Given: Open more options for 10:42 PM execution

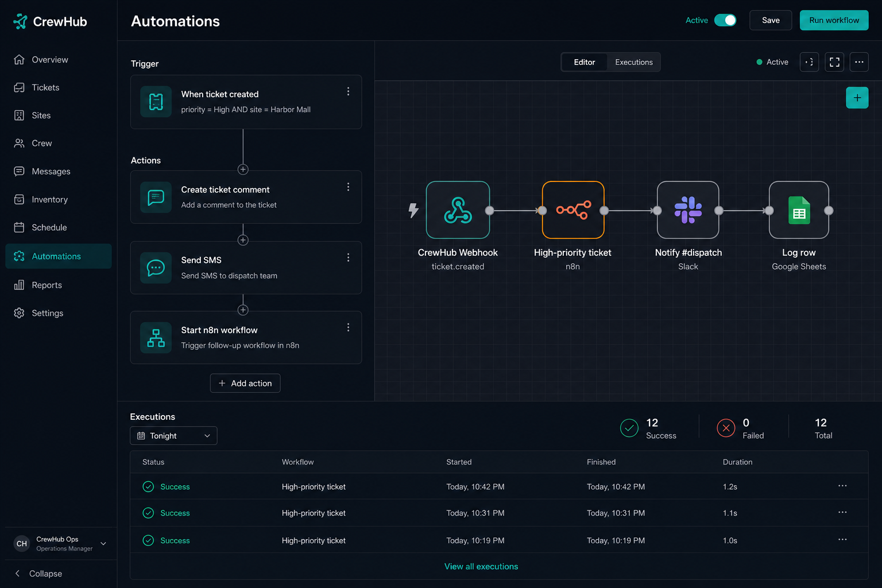Looking at the screenshot, I should (842, 486).
